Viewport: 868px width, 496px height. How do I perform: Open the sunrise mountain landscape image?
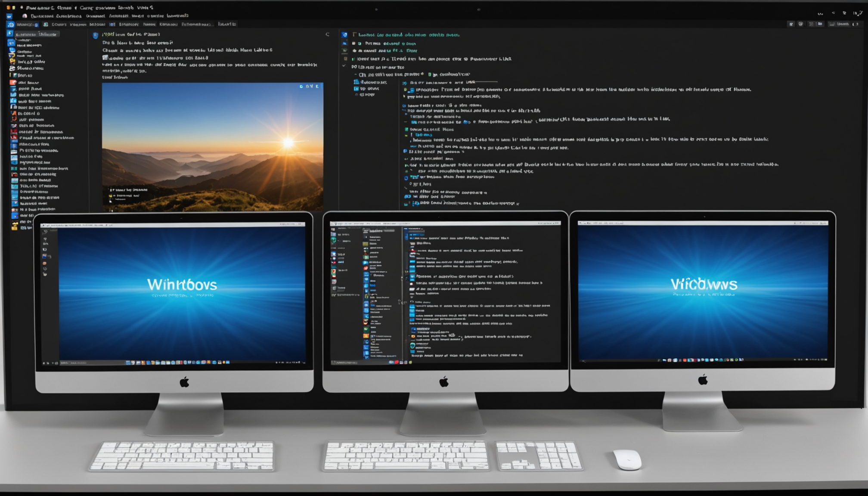coord(213,147)
